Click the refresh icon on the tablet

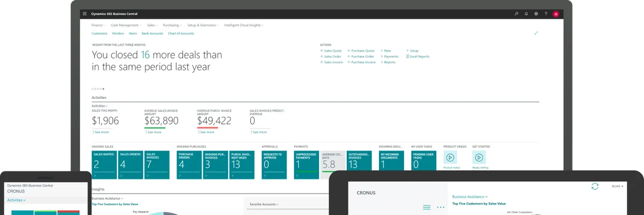[594, 186]
